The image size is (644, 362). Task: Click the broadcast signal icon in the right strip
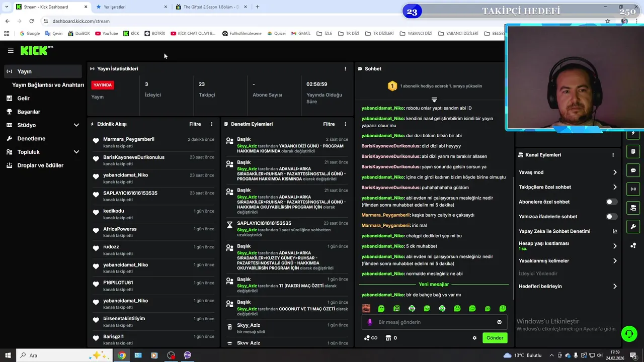point(633,189)
